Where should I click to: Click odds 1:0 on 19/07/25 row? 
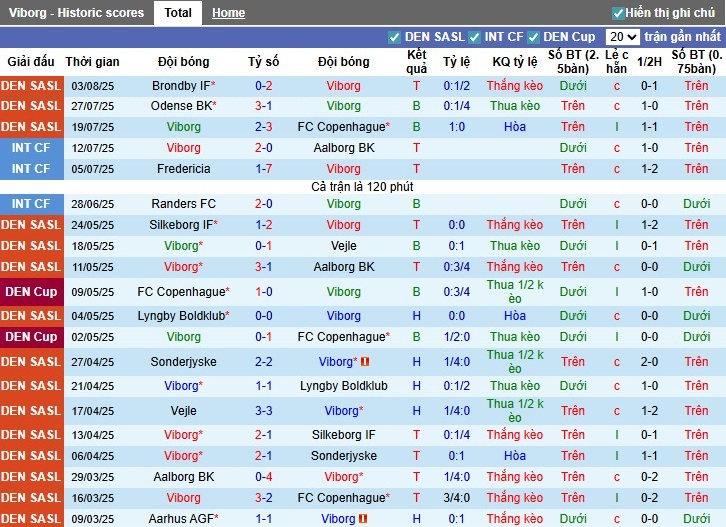pyautogui.click(x=457, y=126)
